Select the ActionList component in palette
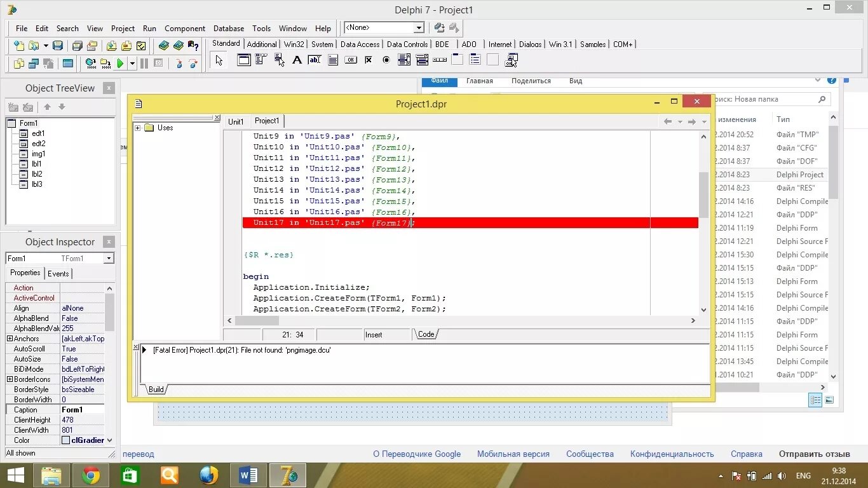 512,60
